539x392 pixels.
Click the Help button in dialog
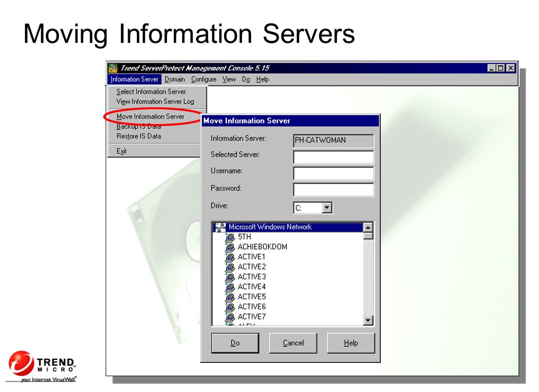click(x=351, y=343)
